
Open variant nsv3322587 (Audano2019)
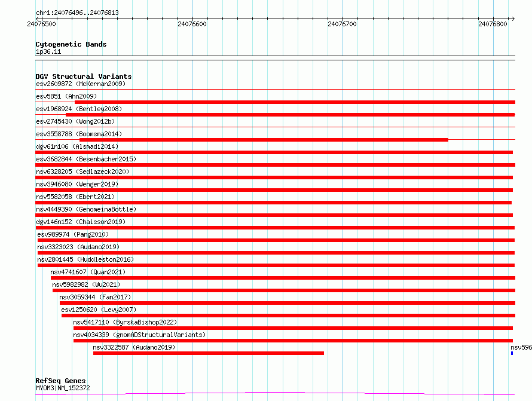[134, 347]
